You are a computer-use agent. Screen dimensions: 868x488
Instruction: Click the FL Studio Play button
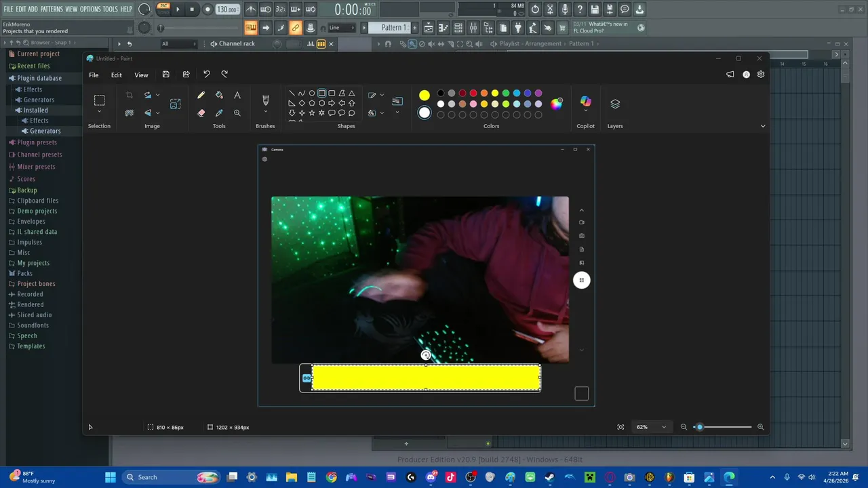[x=178, y=9]
